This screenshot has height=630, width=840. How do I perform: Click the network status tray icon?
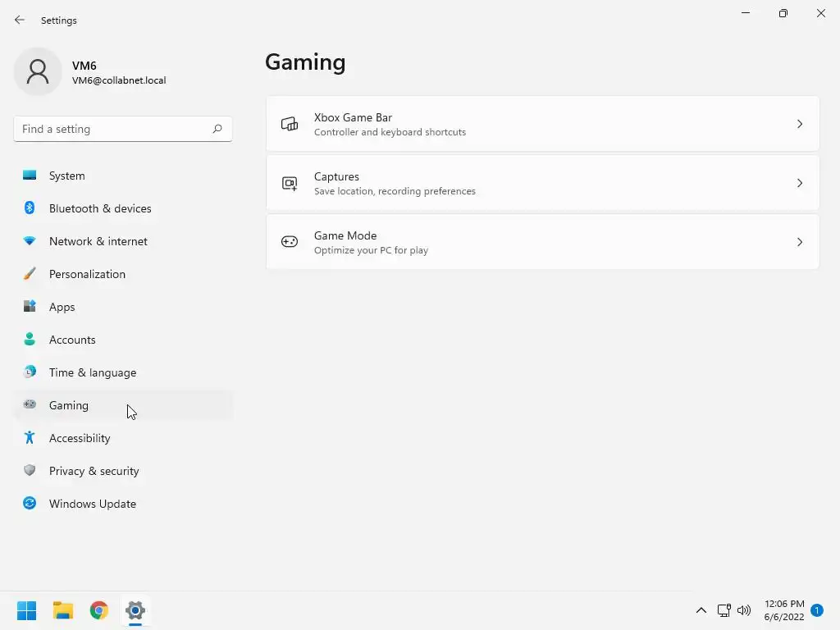[724, 610]
